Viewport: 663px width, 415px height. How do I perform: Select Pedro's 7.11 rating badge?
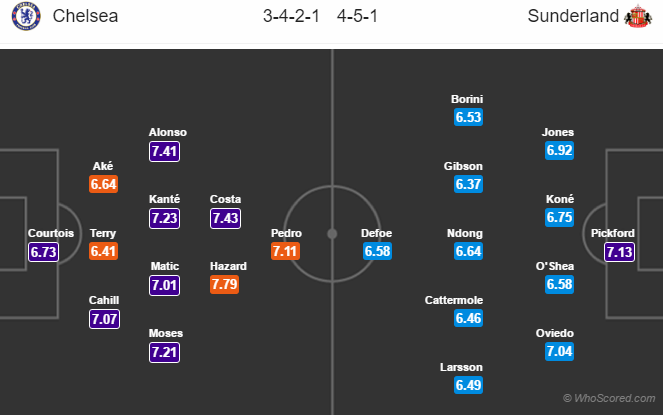point(286,252)
